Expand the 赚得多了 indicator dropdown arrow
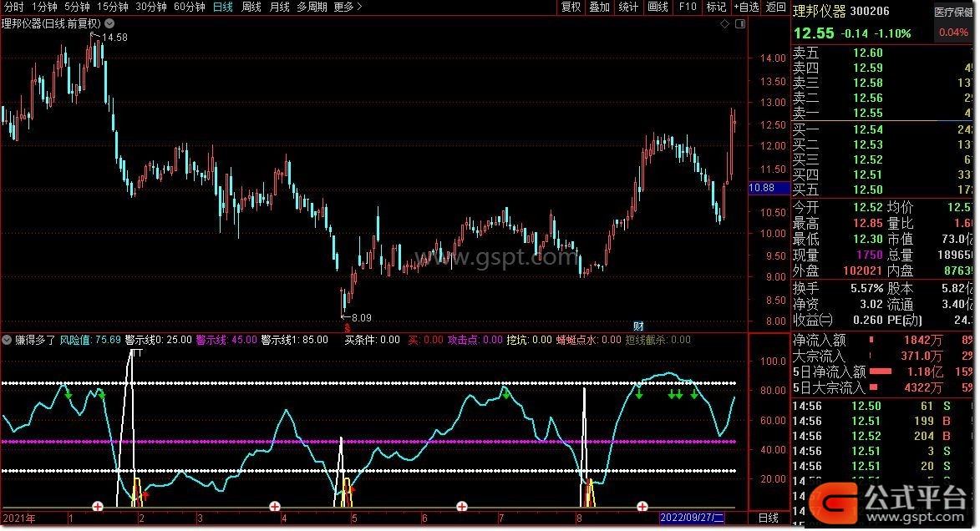This screenshot has height=531, width=980. [x=7, y=340]
